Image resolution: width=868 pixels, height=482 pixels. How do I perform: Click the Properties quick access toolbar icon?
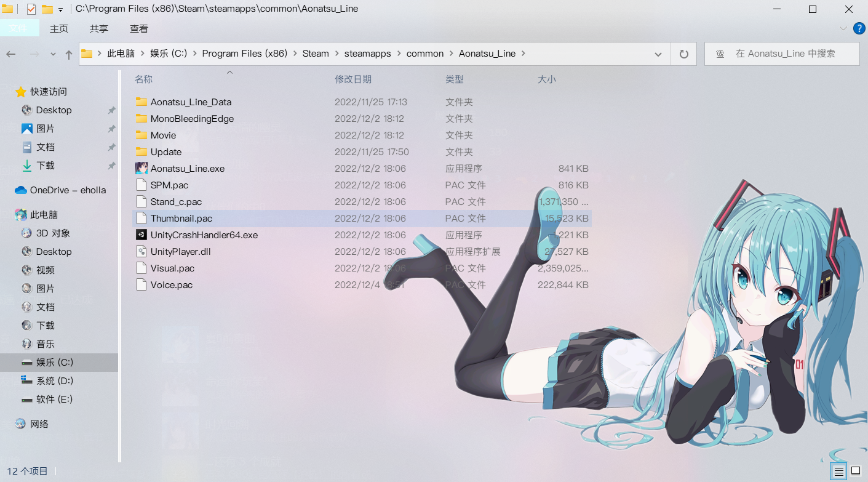pos(31,9)
